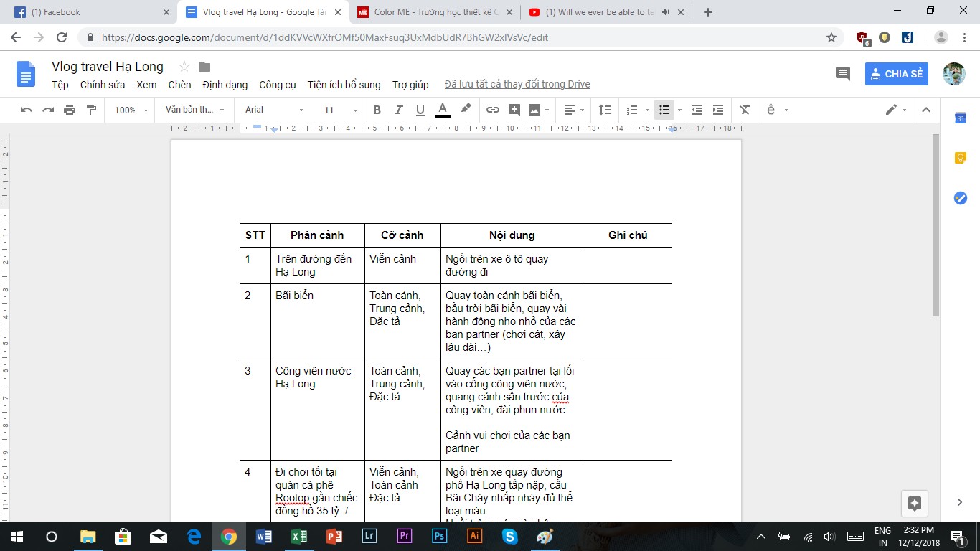
Task: Open the Chèn menu
Action: click(x=179, y=85)
